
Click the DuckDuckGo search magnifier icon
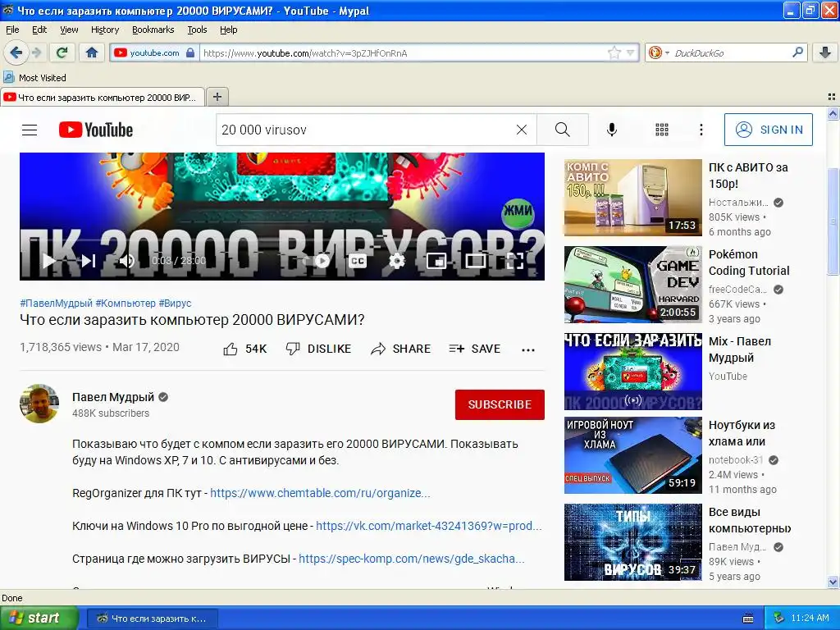point(797,52)
